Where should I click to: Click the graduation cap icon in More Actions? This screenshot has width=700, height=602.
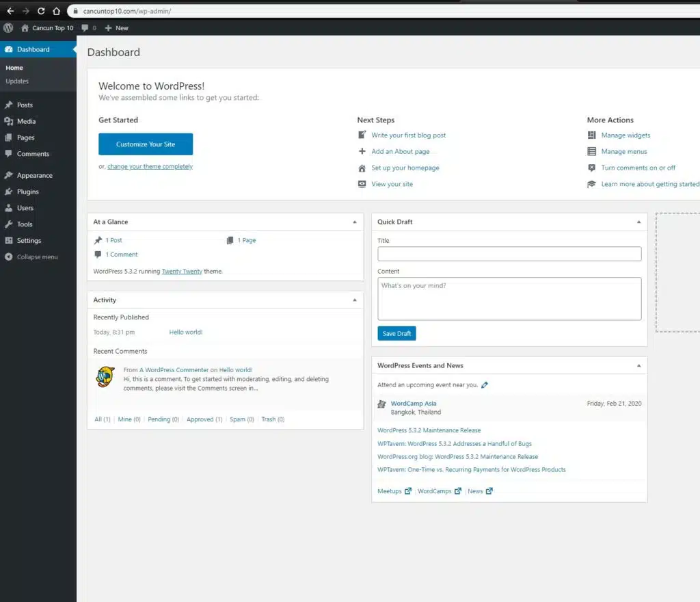591,184
